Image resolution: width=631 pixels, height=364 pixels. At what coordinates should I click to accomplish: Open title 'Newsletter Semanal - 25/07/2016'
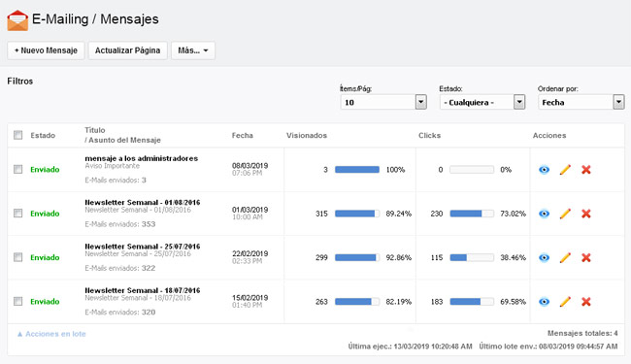point(143,247)
